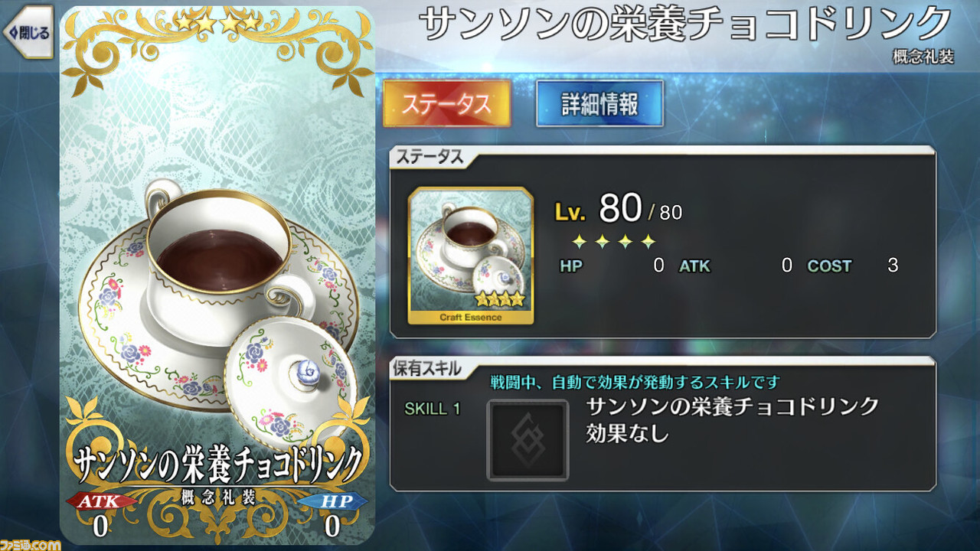The width and height of the screenshot is (980, 551).
Task: Click the Craft Essence thumbnail icon
Action: click(471, 256)
